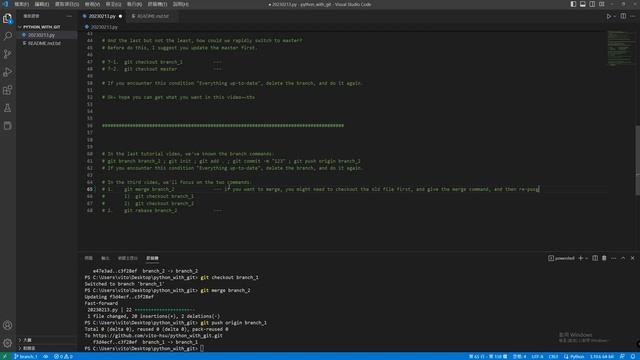Open the Testing flask icon view
This screenshot has width=640, height=360.
pyautogui.click(x=7, y=108)
